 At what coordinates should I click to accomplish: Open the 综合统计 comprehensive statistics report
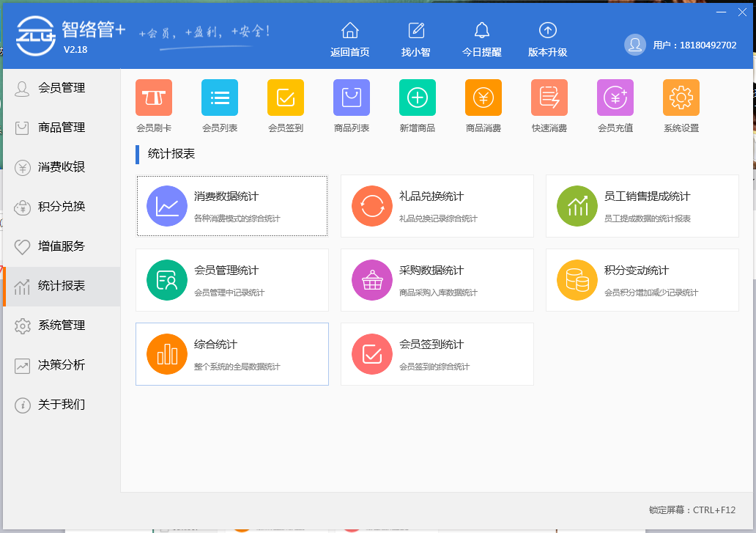[x=231, y=353]
